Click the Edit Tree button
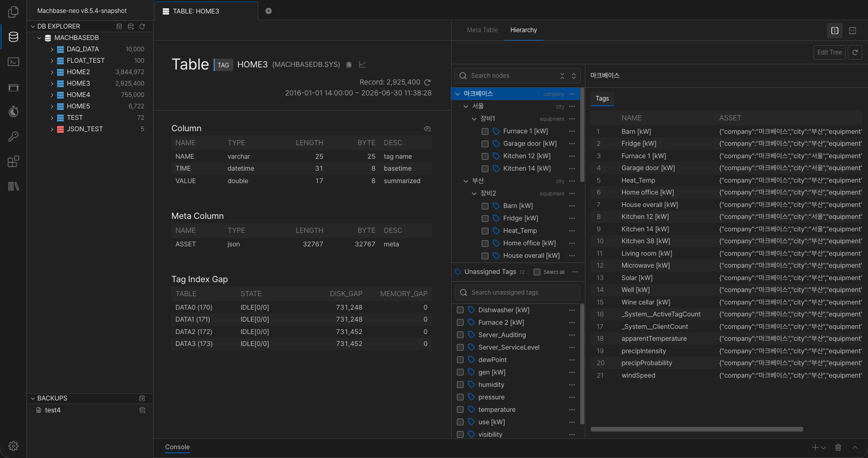The height and width of the screenshot is (458, 868). pos(830,52)
